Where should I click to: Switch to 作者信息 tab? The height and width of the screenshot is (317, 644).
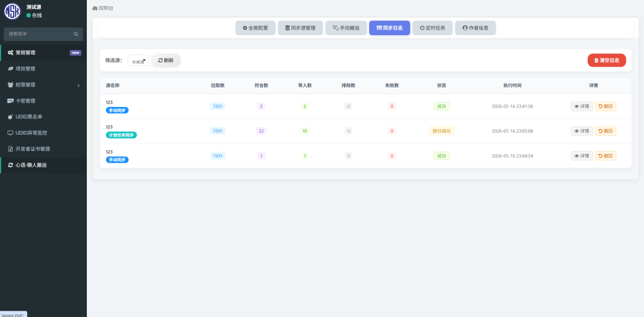click(475, 28)
